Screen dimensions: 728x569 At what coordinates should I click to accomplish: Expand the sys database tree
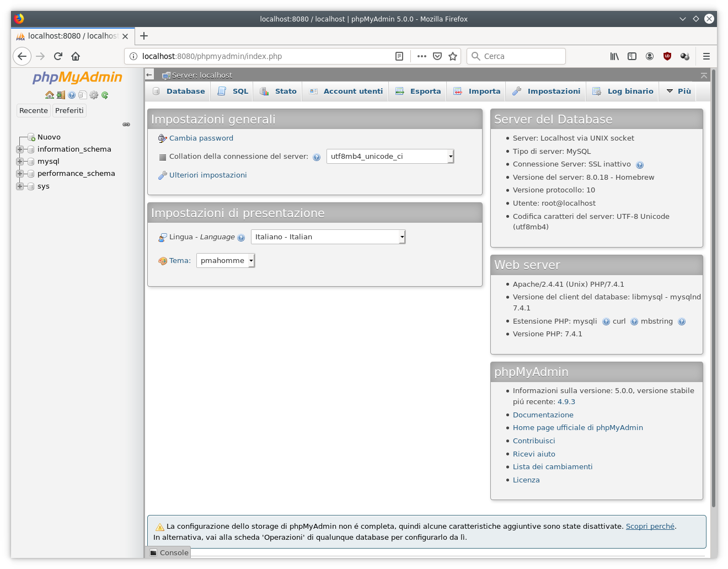coord(20,186)
